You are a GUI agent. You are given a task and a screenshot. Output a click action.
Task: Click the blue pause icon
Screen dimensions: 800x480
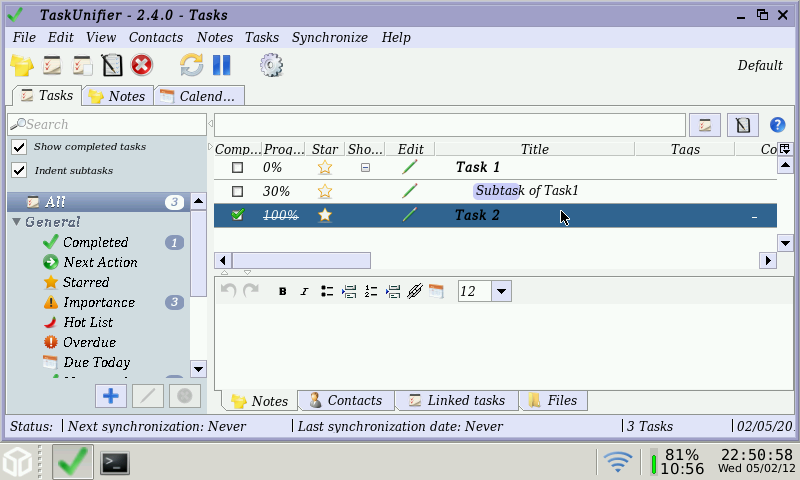(221, 65)
